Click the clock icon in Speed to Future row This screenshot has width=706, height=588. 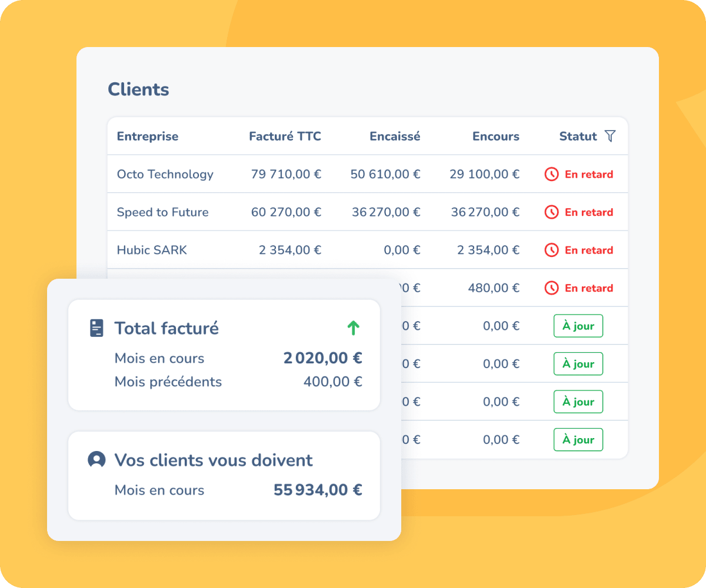551,212
